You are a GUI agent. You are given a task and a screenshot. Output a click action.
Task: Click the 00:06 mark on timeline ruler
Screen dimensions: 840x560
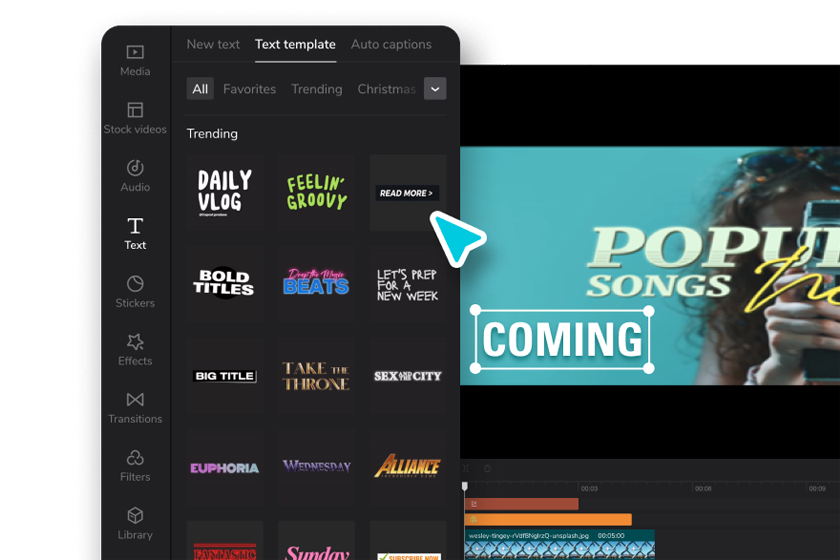703,489
